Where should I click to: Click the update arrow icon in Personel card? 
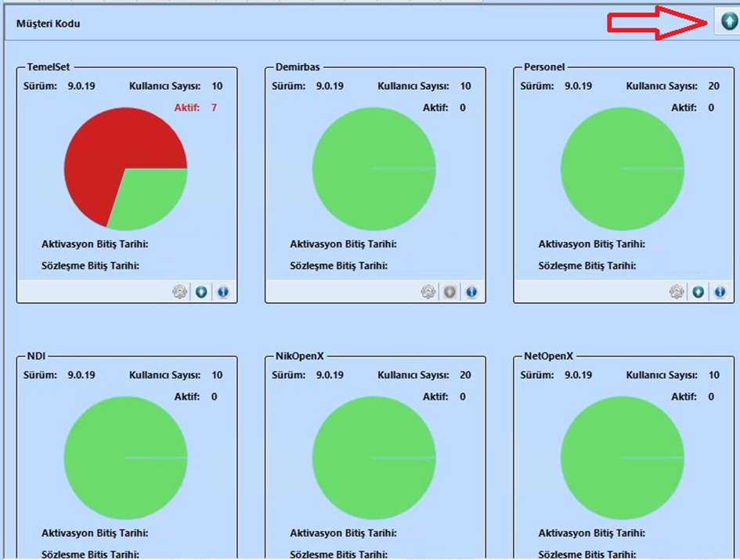[x=698, y=292]
